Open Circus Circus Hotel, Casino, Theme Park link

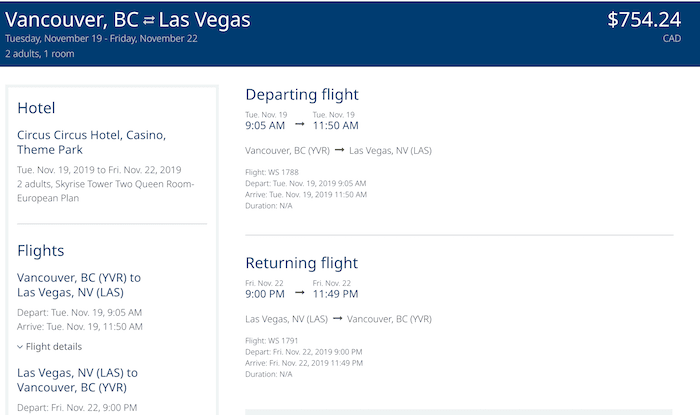tap(92, 142)
